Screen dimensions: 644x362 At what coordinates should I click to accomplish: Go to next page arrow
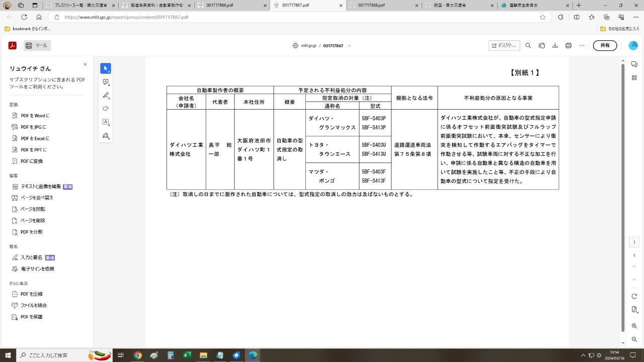coord(634,279)
